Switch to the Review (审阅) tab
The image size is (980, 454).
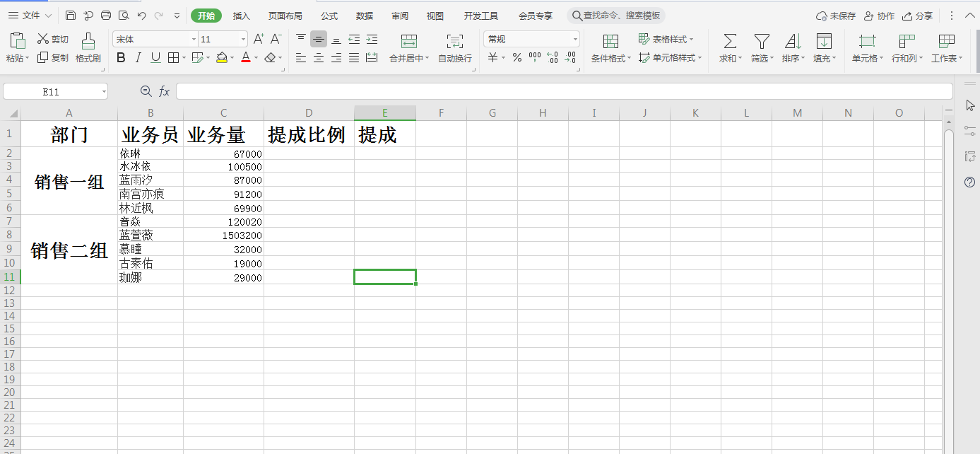coord(400,16)
